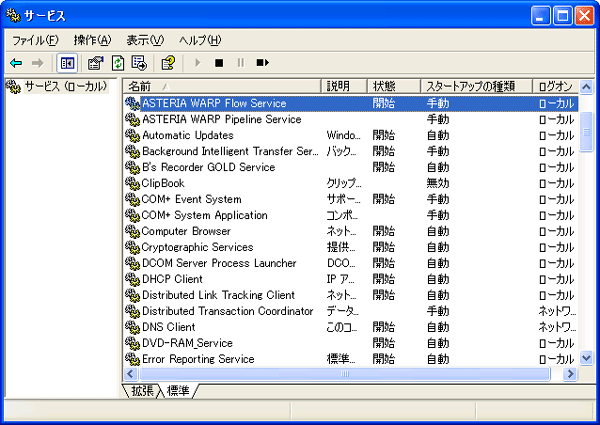Click the Start Service play icon
The width and height of the screenshot is (600, 425).
pyautogui.click(x=197, y=62)
